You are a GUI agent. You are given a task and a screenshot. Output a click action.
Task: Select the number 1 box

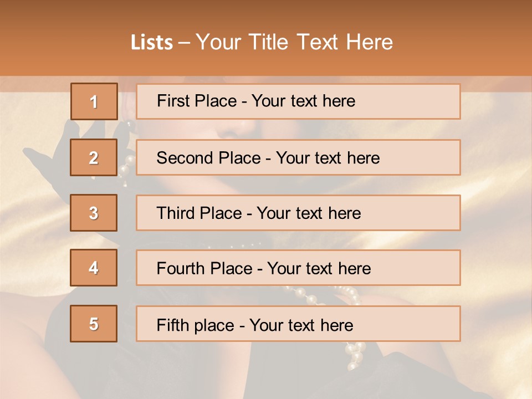[x=94, y=101]
